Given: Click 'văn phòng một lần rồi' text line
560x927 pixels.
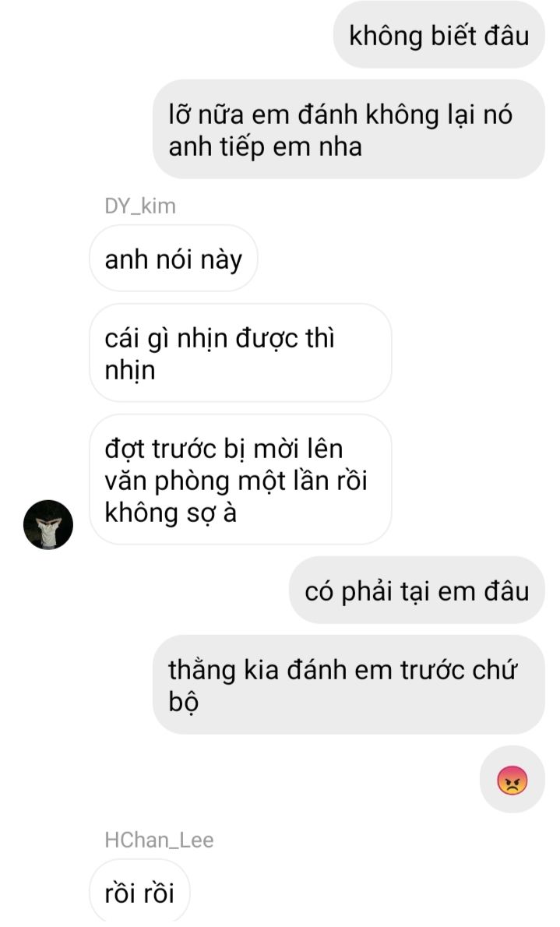Looking at the screenshot, I should click(236, 481).
